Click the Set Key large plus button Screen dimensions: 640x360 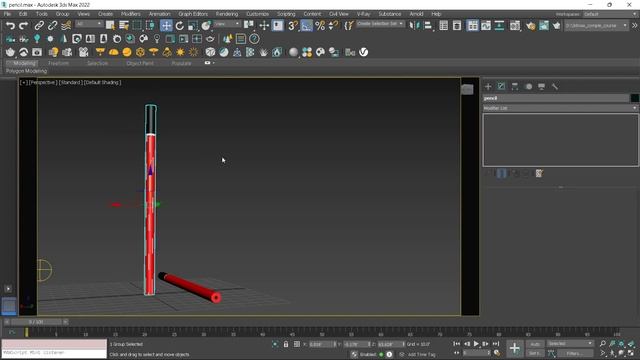pos(515,349)
